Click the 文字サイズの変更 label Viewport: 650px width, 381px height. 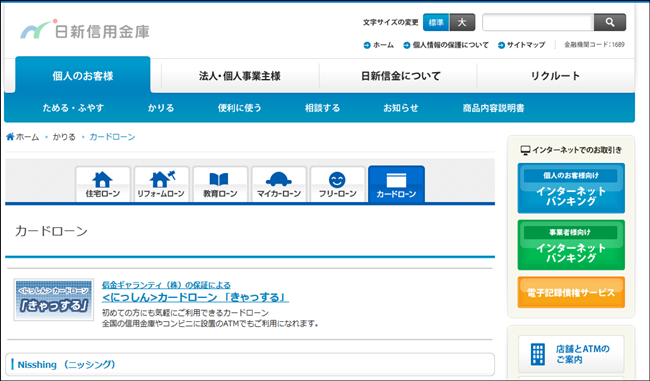(390, 22)
